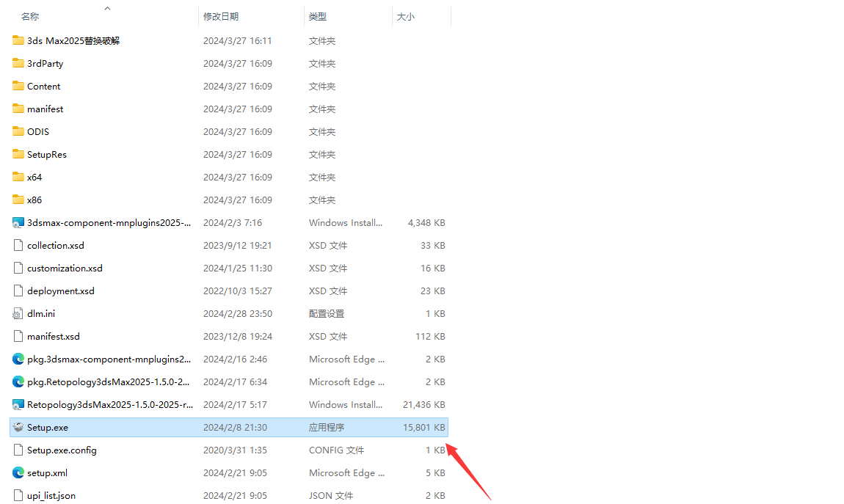Viewport: 844px width, 504px height.
Task: Click the sort arrow above 名称
Action: (107, 8)
